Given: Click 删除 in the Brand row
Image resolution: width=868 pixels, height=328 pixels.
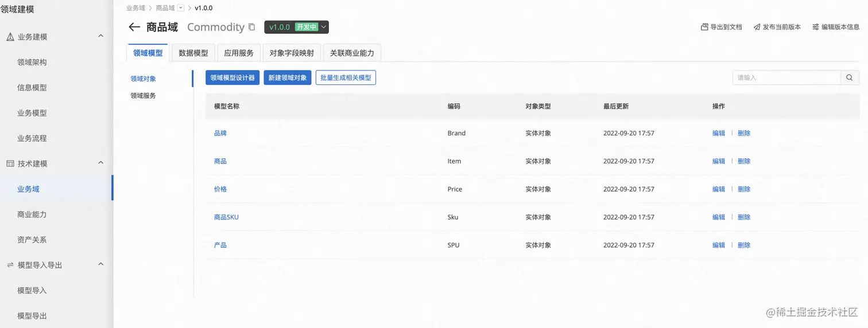Looking at the screenshot, I should coord(744,133).
